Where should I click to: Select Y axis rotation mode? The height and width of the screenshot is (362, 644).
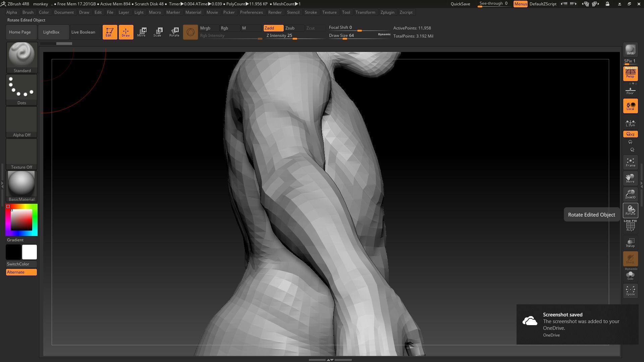(630, 142)
